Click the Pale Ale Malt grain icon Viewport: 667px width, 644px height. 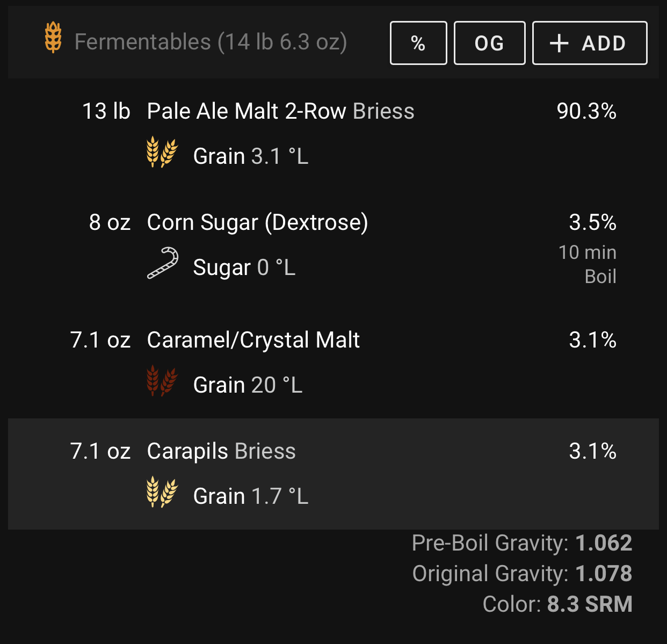click(162, 151)
